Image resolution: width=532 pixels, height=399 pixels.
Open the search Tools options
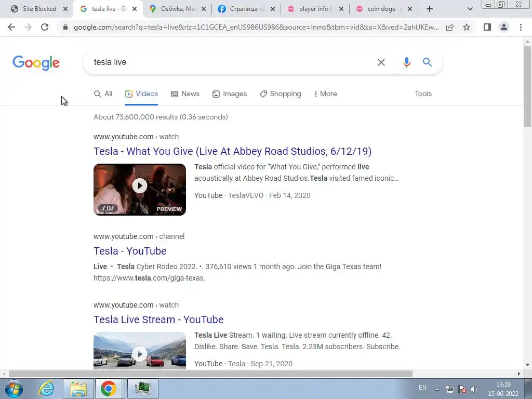[423, 94]
